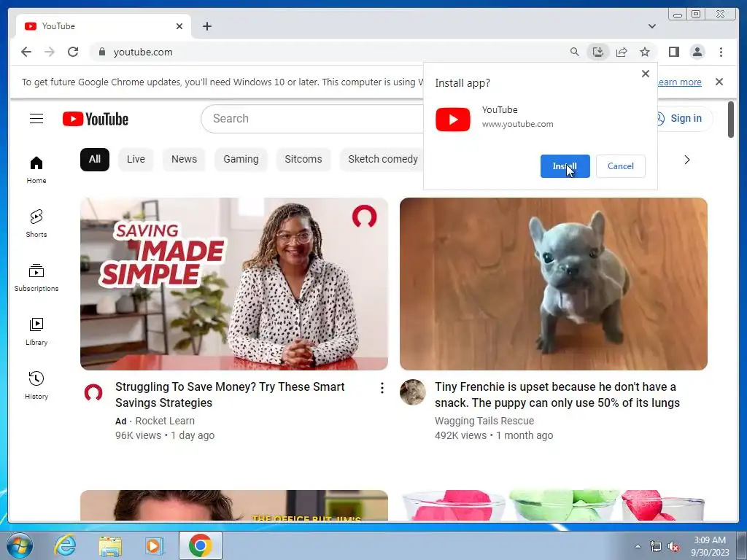Select the Sketch comedy filter chip
Viewport: 747px width, 560px height.
click(x=382, y=159)
